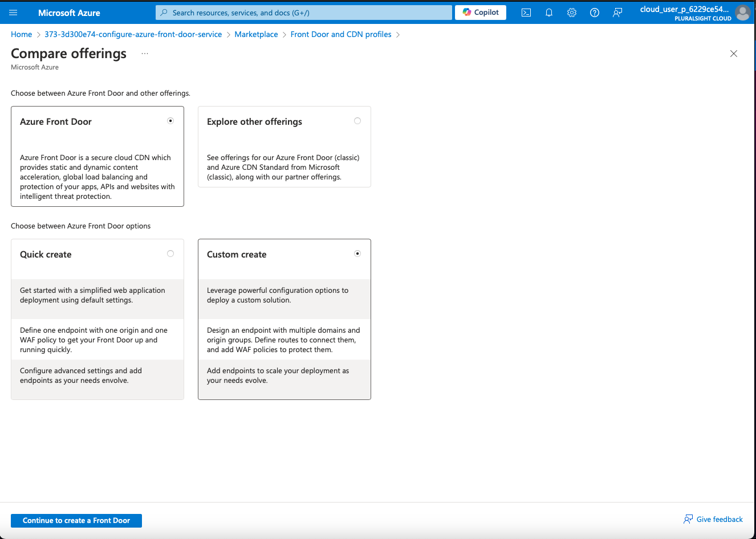Click the Custom create card heading
756x539 pixels.
(x=237, y=255)
